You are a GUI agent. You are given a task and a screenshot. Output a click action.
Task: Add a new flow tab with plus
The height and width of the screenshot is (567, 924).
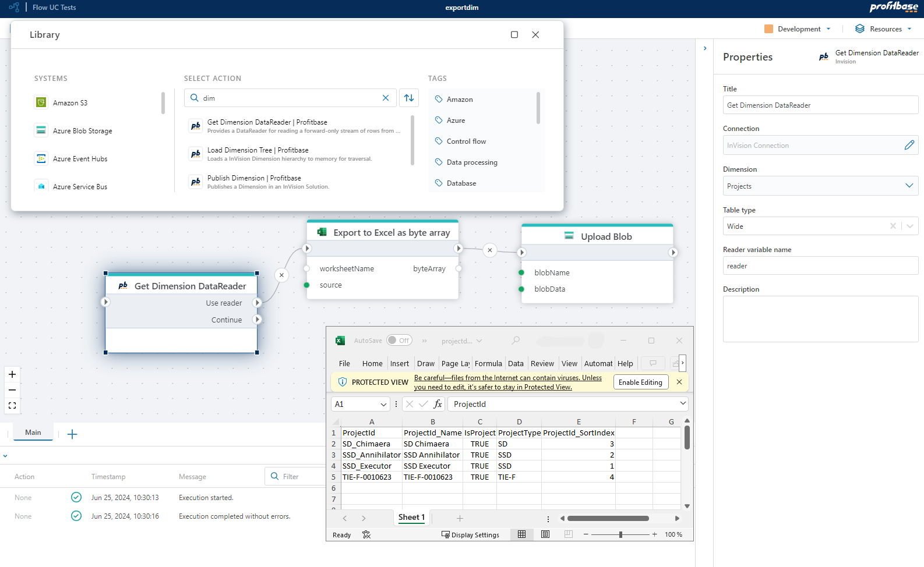tap(72, 434)
